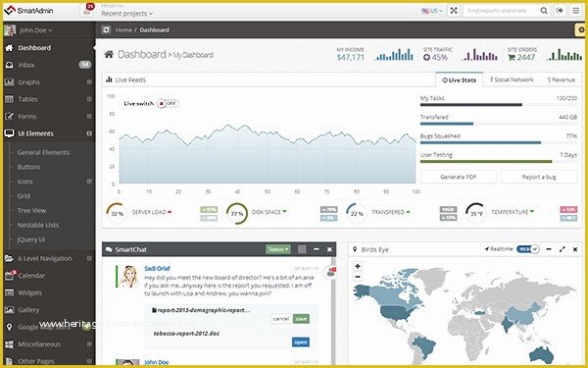
Task: Click the refresh icon in breadcrumb bar
Action: click(106, 29)
